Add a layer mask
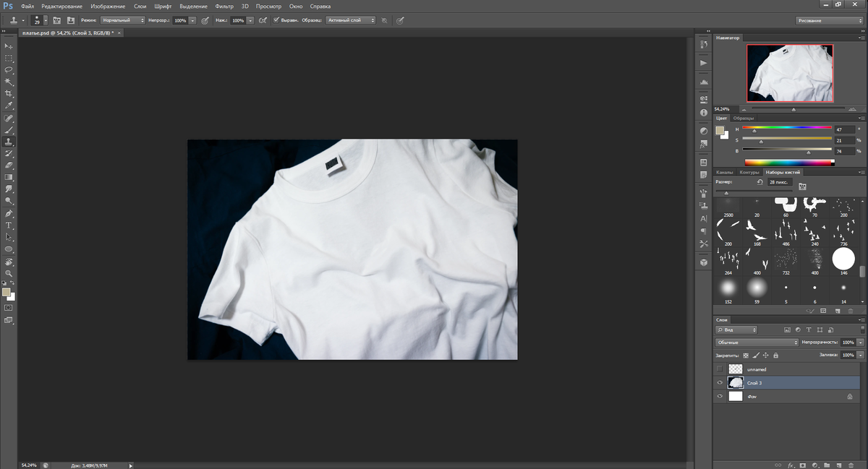The height and width of the screenshot is (469, 868). click(803, 465)
